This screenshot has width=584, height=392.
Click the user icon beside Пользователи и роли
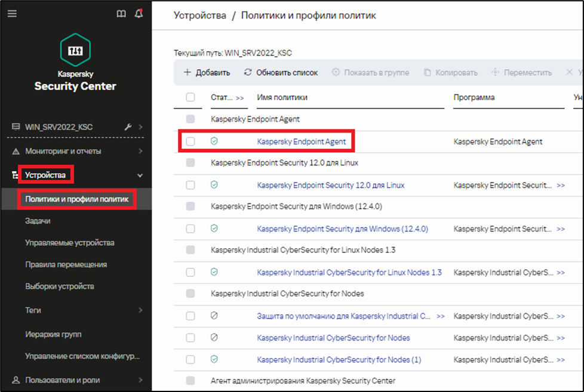tap(16, 380)
